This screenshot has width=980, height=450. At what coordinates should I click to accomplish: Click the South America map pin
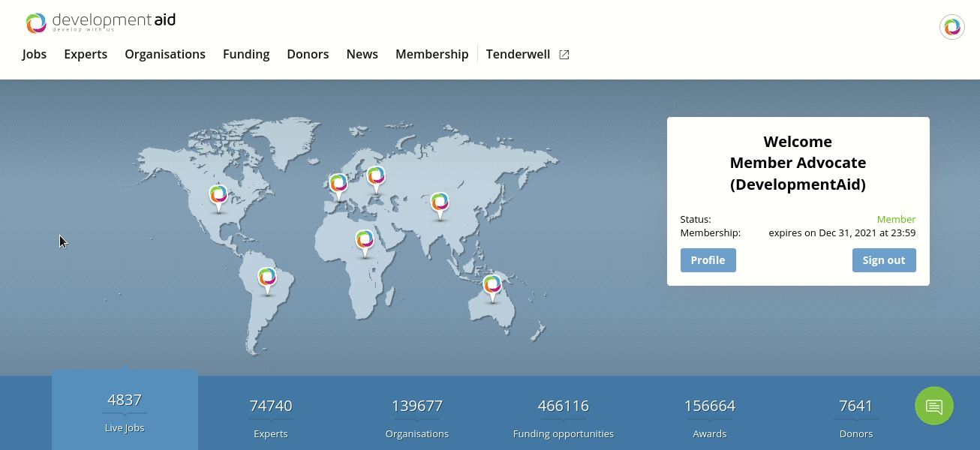click(267, 279)
